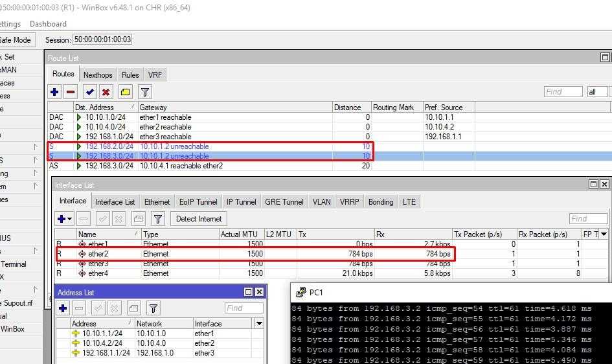Click the Interface List filter funnel icon

point(157,219)
